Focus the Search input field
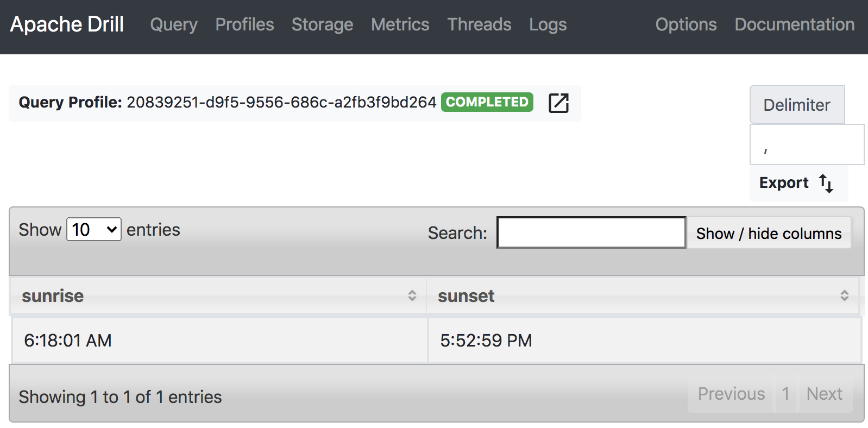Viewport: 868px width, 428px height. pyautogui.click(x=591, y=232)
